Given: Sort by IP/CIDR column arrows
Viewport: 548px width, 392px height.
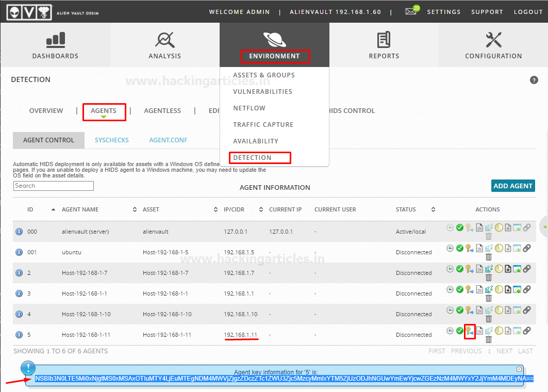Looking at the screenshot, I should pyautogui.click(x=261, y=209).
